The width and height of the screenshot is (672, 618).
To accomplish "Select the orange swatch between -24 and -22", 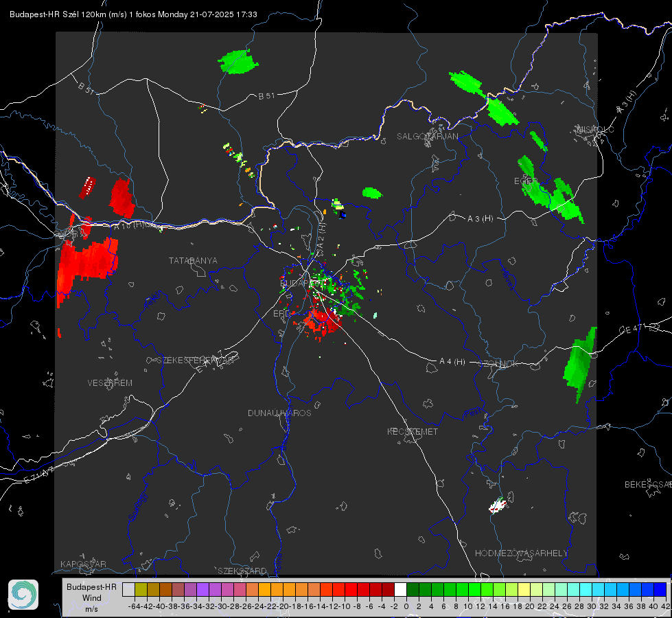I will tap(265, 589).
